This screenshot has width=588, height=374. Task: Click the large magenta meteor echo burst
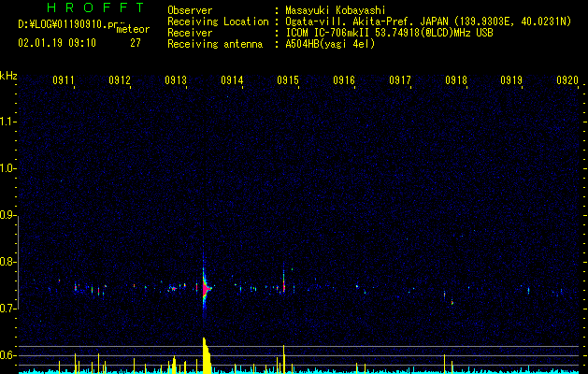[206, 290]
